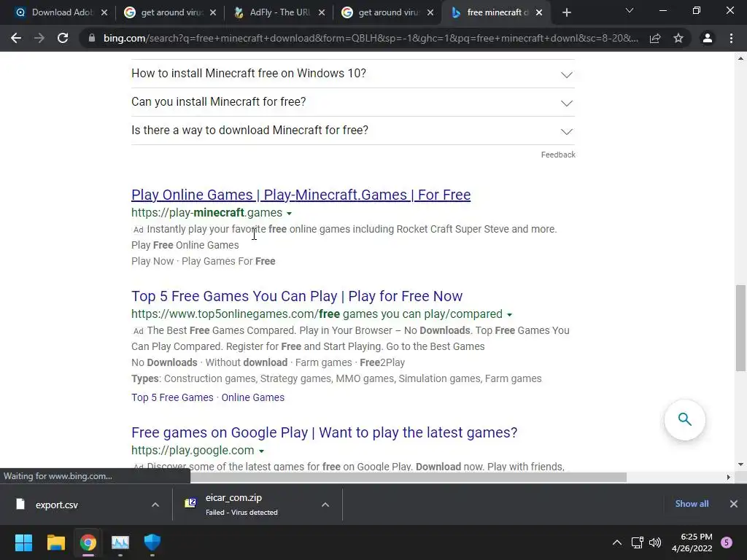Open a new tab with the plus button

tap(566, 13)
